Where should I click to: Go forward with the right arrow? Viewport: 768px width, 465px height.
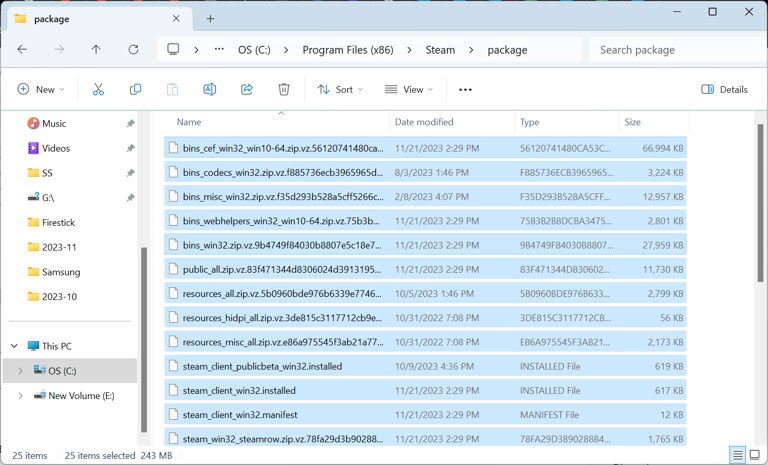click(x=59, y=49)
